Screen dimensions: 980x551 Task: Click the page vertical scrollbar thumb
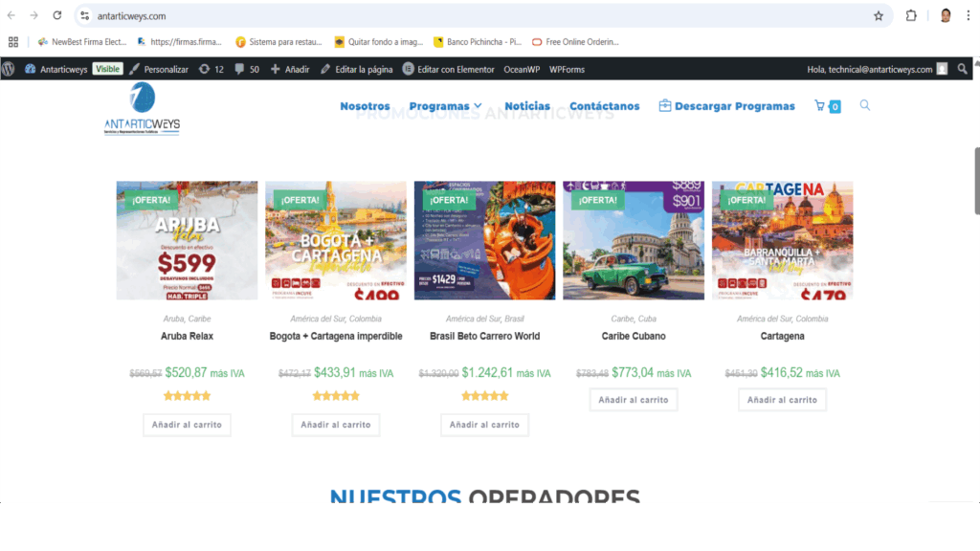coord(976,182)
